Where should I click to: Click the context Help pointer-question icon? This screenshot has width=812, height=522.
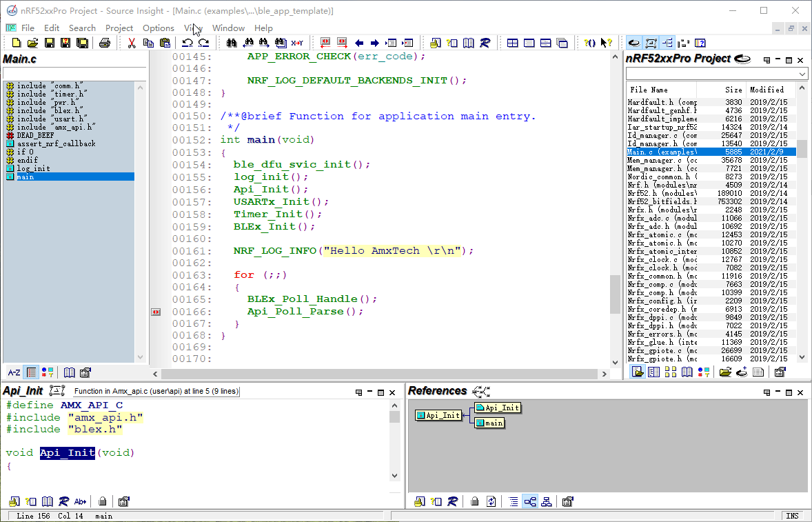pos(606,43)
